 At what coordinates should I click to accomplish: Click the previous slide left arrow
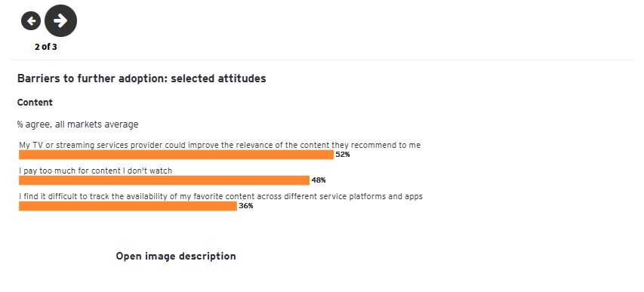[x=31, y=20]
